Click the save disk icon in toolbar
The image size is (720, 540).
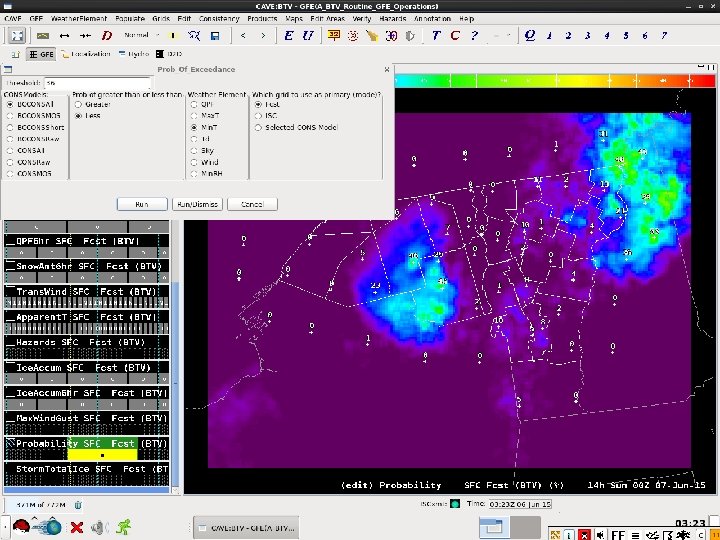(x=215, y=35)
